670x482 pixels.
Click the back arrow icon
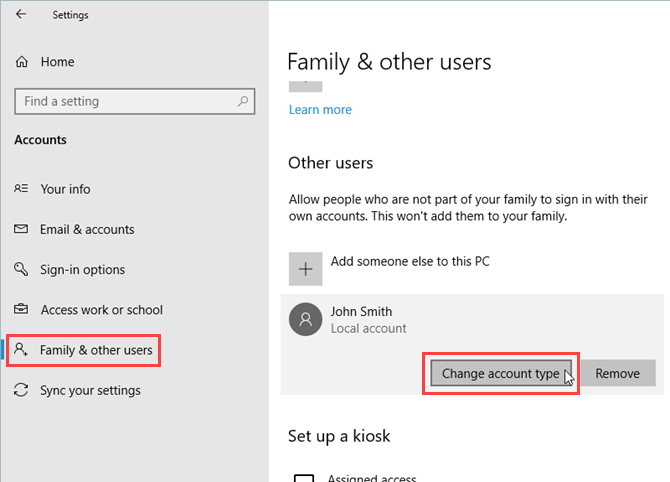[x=22, y=15]
